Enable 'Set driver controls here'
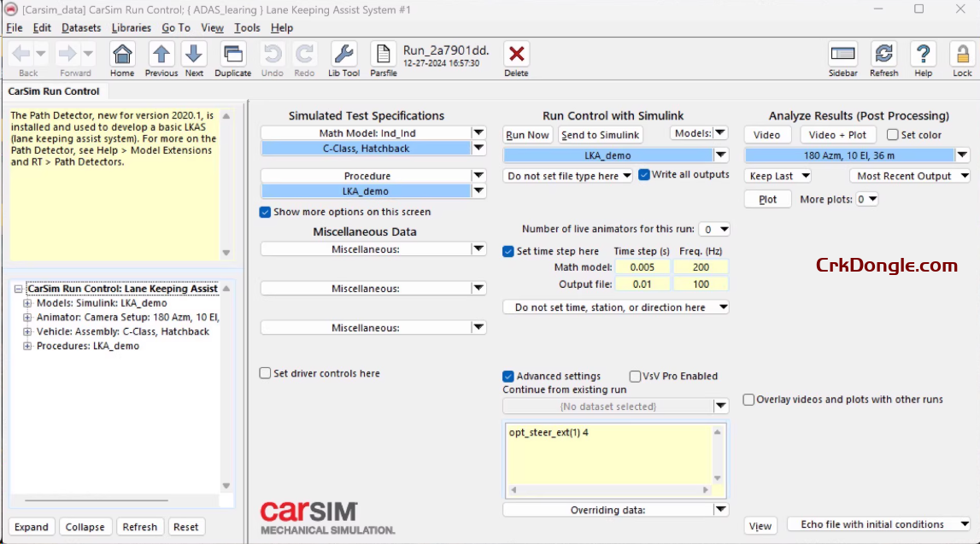 pos(265,373)
